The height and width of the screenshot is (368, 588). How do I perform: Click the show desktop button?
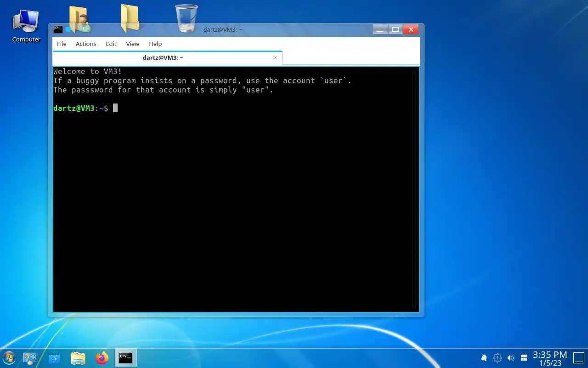(578, 358)
